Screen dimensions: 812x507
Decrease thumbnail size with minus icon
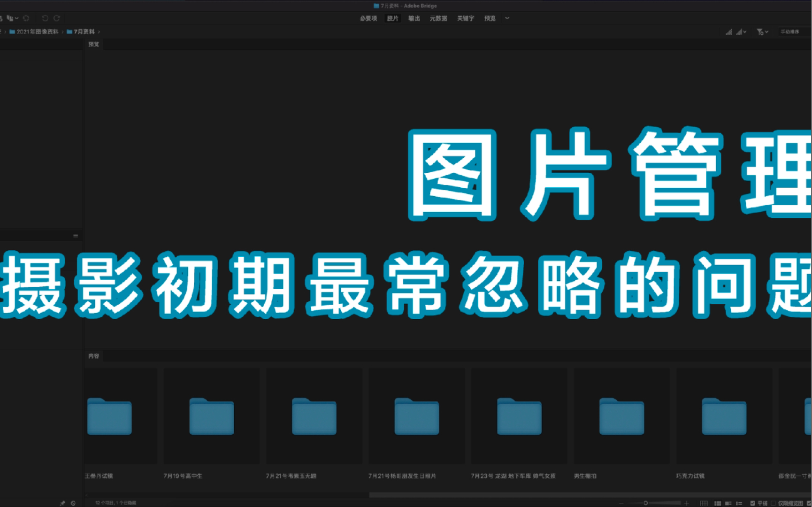point(621,503)
